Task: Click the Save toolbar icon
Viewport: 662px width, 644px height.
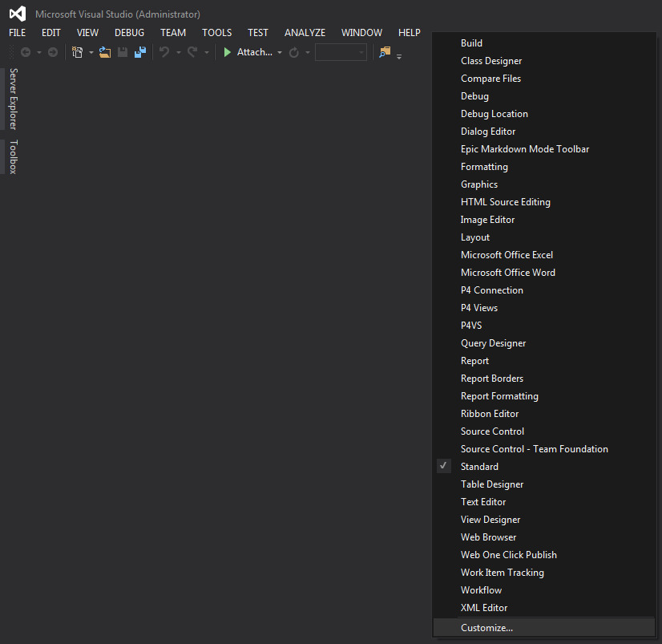Action: point(122,51)
